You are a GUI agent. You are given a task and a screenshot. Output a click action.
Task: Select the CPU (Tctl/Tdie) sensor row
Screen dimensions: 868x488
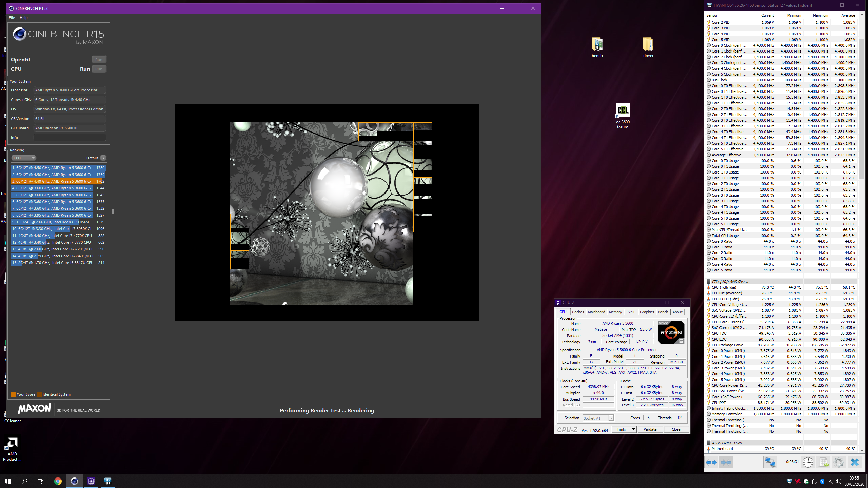[x=782, y=287]
